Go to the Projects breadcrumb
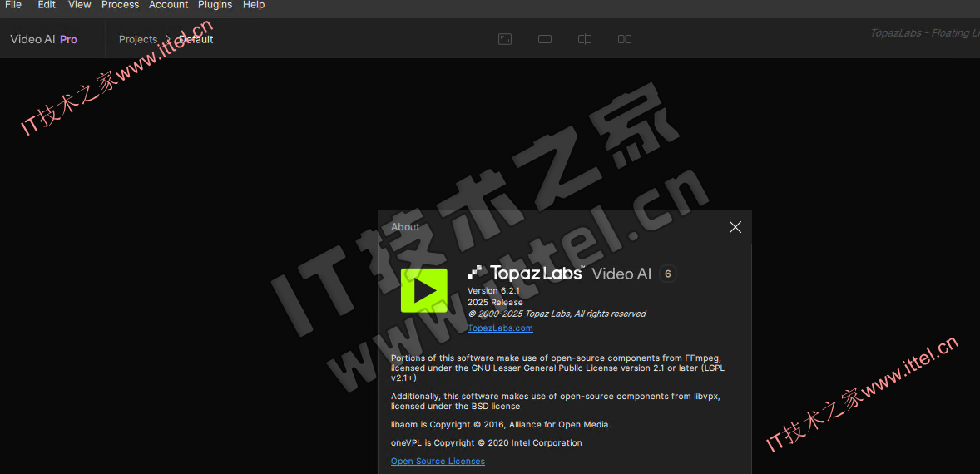 pos(138,39)
